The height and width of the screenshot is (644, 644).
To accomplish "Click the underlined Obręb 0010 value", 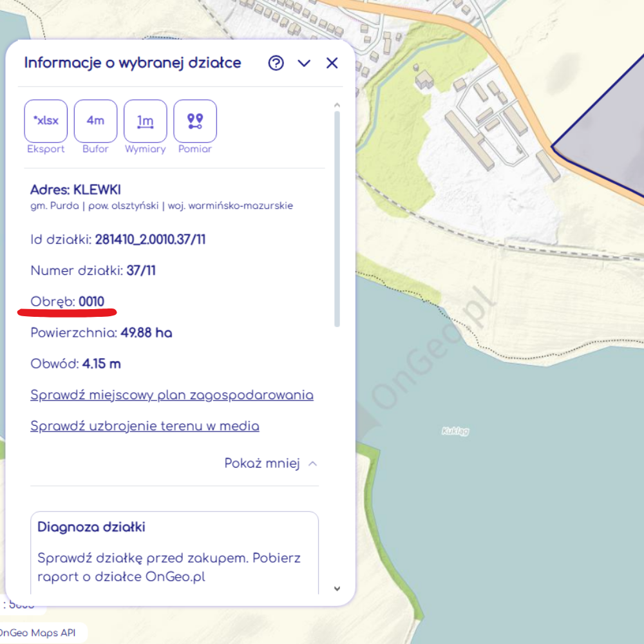I will tap(91, 301).
